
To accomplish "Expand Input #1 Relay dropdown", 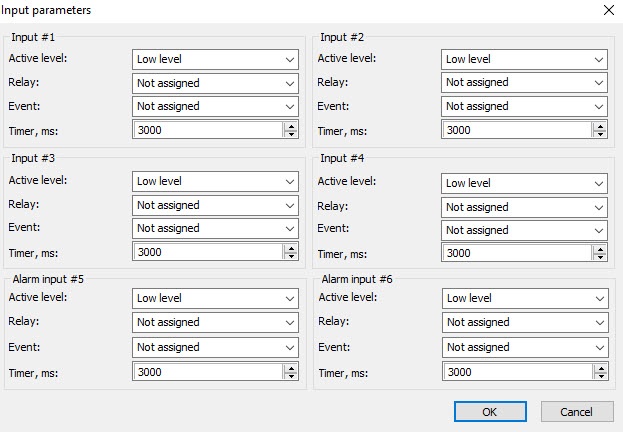I will tap(215, 83).
